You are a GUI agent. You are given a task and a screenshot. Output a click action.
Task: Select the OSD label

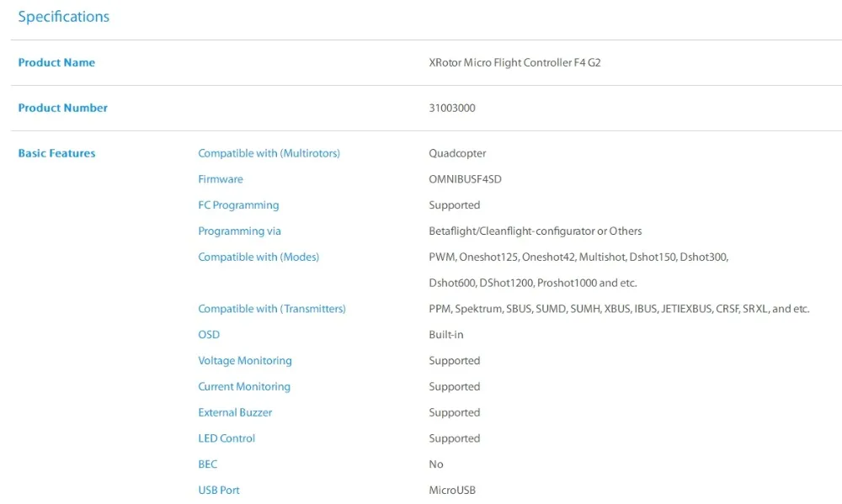click(x=209, y=334)
